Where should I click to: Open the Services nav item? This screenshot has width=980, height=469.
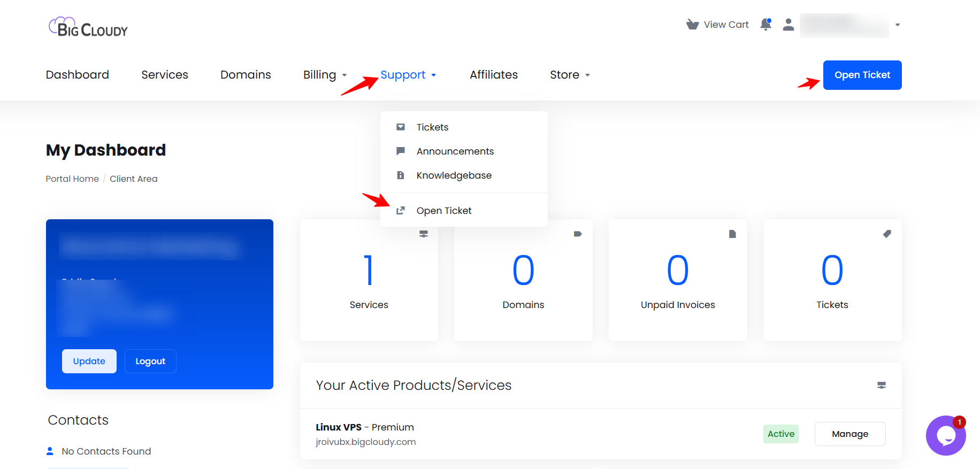(x=165, y=75)
